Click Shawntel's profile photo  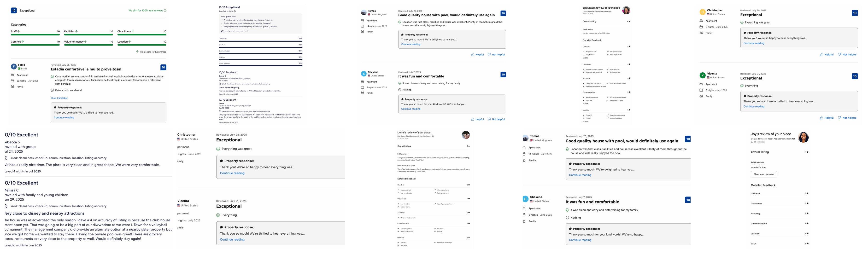pos(626,10)
